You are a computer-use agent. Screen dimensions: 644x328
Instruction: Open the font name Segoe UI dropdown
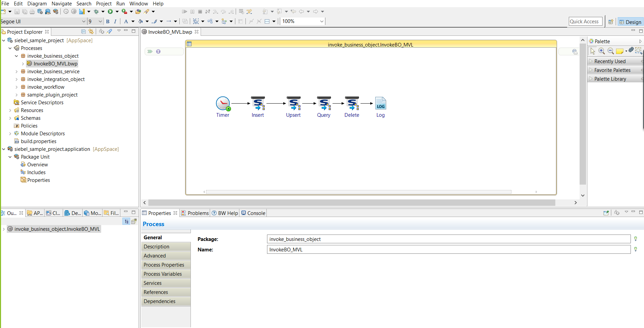pyautogui.click(x=84, y=21)
